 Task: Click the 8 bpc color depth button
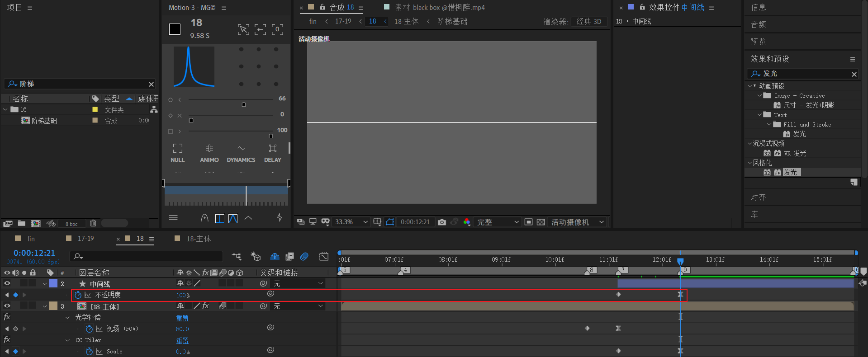[x=71, y=224]
